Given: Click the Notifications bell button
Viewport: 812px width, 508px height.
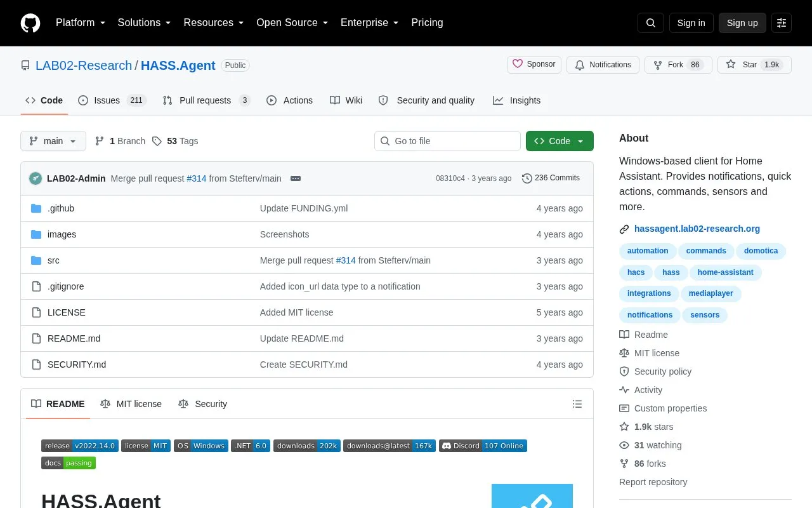Looking at the screenshot, I should 603,65.
